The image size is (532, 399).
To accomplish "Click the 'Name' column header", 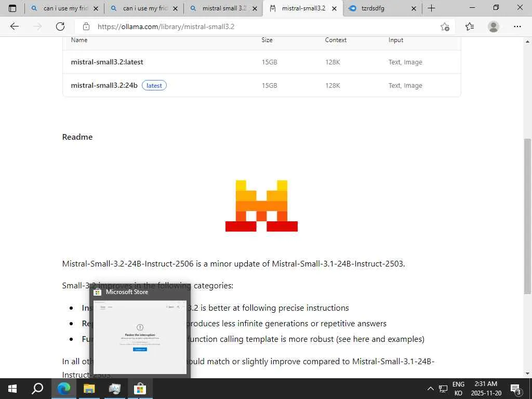I will point(79,40).
